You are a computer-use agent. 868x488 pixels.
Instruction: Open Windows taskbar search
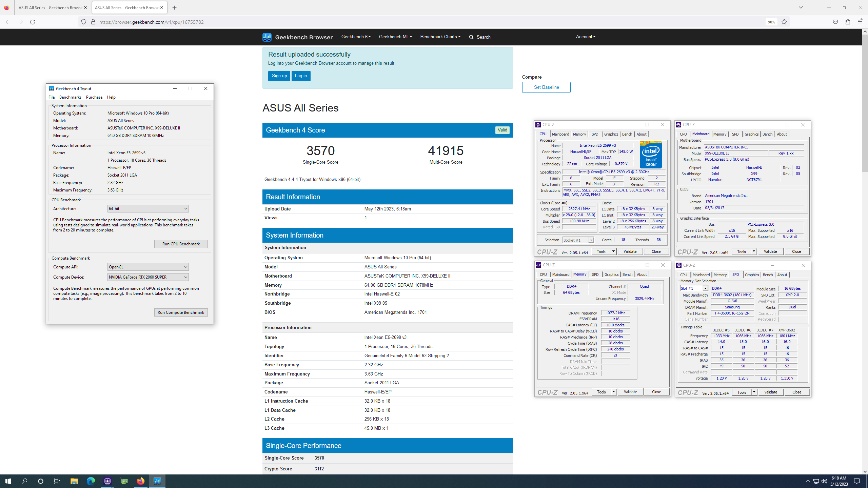pyautogui.click(x=24, y=481)
